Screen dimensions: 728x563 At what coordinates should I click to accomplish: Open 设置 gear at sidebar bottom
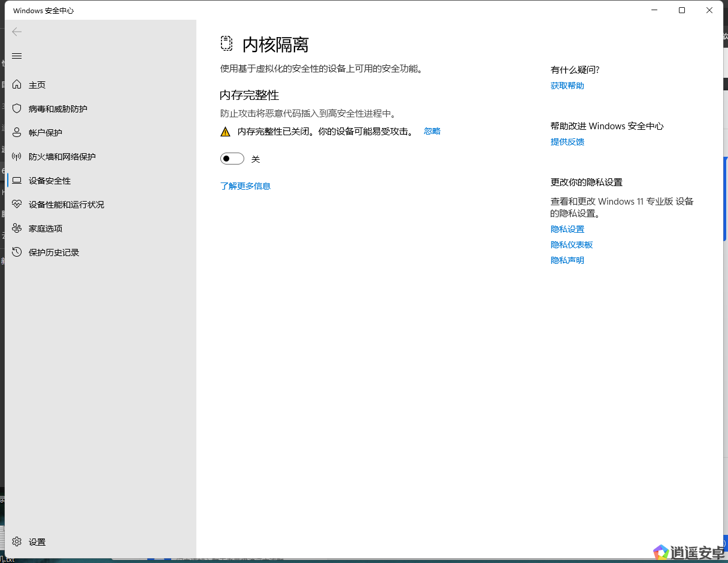coord(17,541)
